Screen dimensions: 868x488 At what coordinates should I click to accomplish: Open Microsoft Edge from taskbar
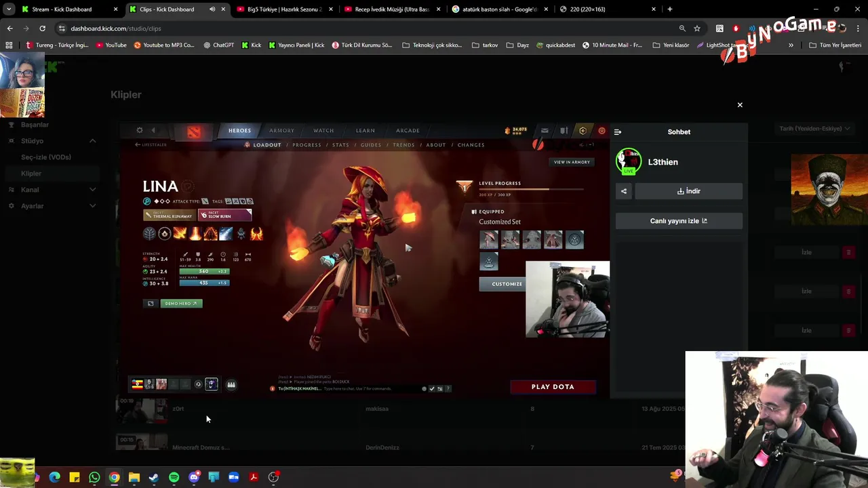coord(55,477)
